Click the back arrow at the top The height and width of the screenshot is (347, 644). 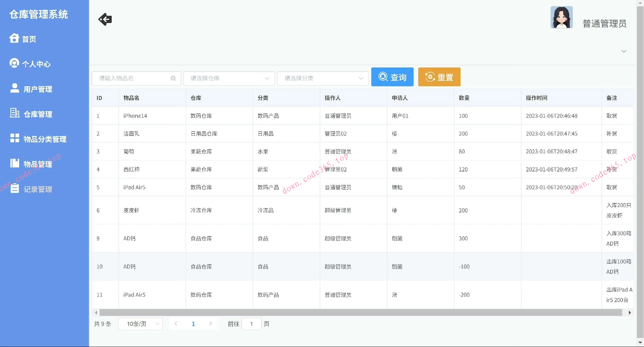tap(105, 19)
